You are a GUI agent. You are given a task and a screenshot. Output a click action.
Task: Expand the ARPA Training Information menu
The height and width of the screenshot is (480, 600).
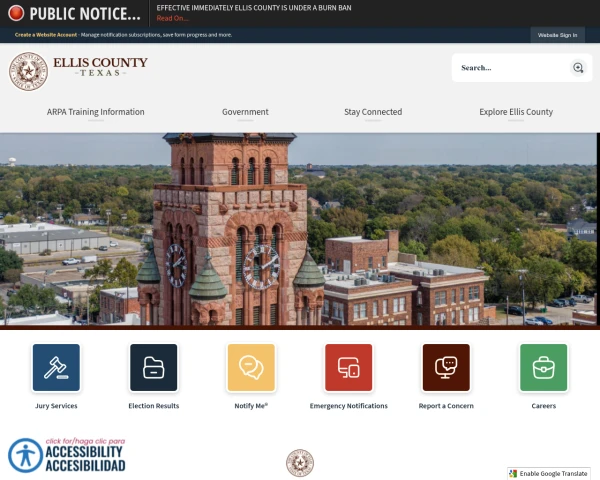pos(96,112)
